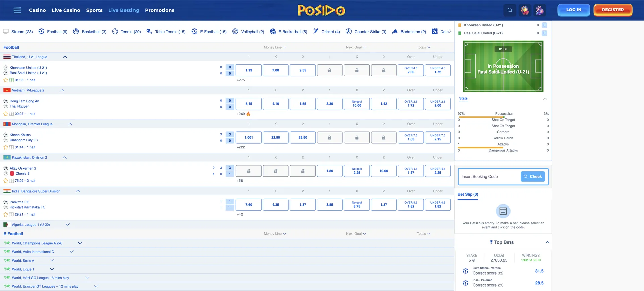Open Football Next Goal market dropdown
The height and width of the screenshot is (291, 644).
coord(356,47)
